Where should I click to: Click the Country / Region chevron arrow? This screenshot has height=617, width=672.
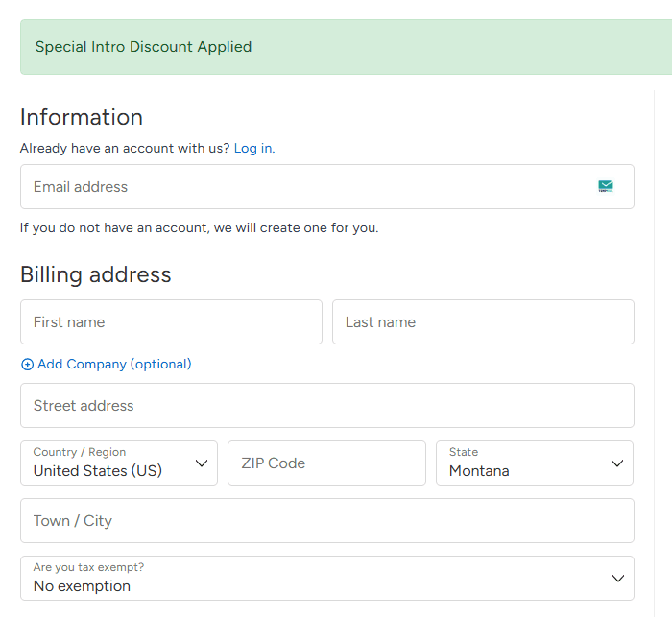coord(202,463)
